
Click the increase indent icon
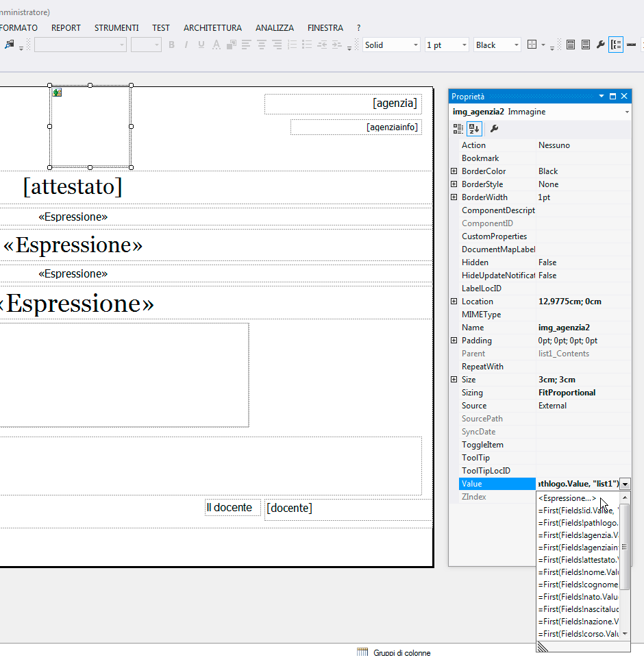(x=337, y=45)
